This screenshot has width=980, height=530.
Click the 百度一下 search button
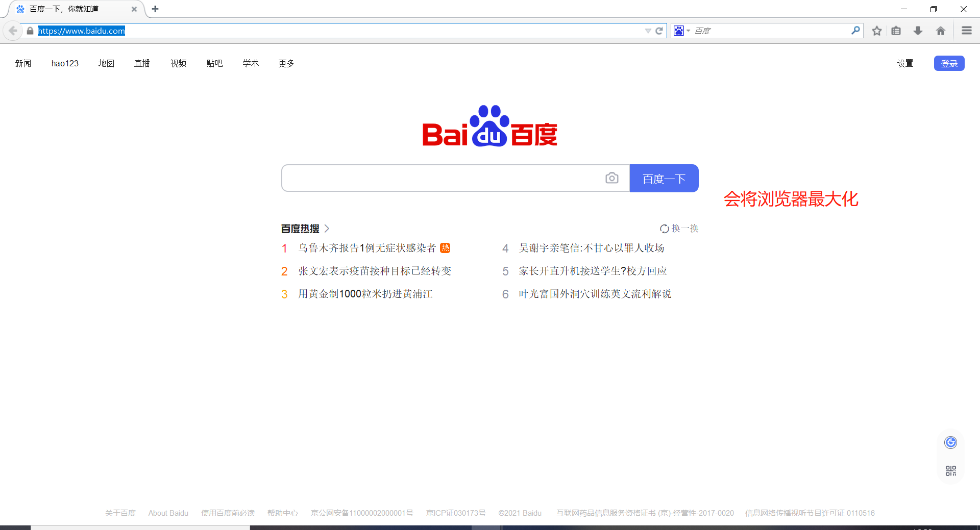coord(664,178)
